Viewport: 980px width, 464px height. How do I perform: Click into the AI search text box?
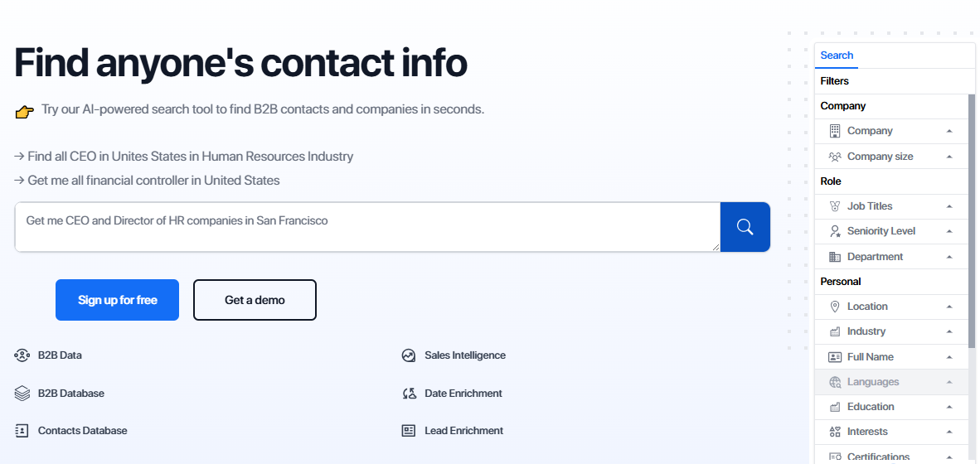pos(366,227)
